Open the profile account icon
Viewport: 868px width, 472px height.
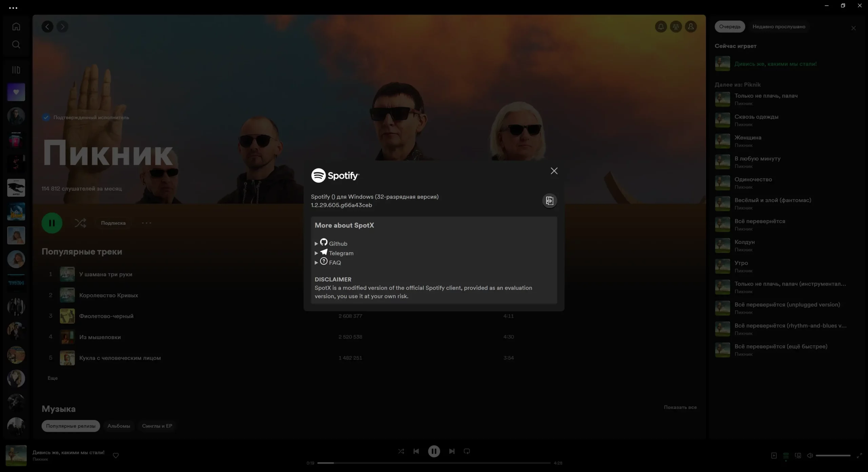coord(691,26)
